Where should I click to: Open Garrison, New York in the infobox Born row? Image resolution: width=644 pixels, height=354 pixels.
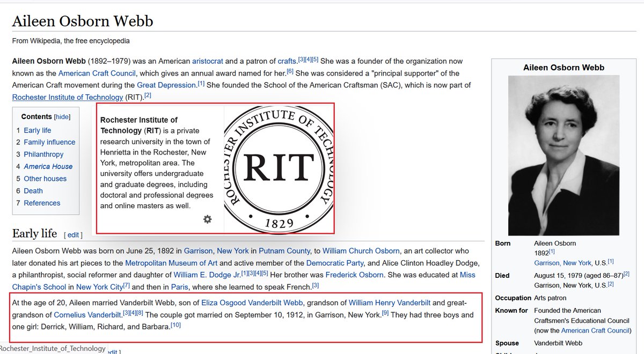[563, 263]
